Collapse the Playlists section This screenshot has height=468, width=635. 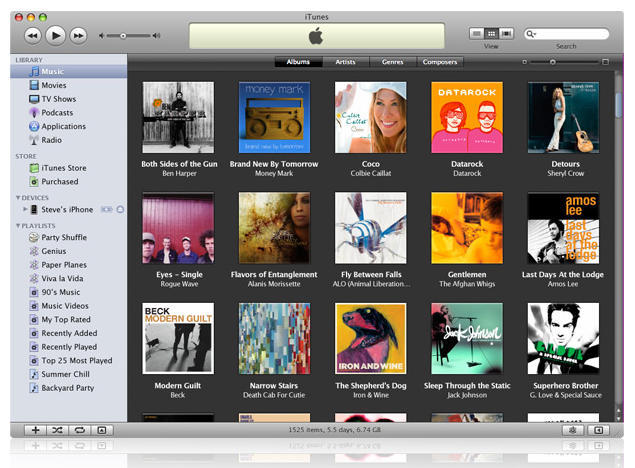tap(18, 226)
